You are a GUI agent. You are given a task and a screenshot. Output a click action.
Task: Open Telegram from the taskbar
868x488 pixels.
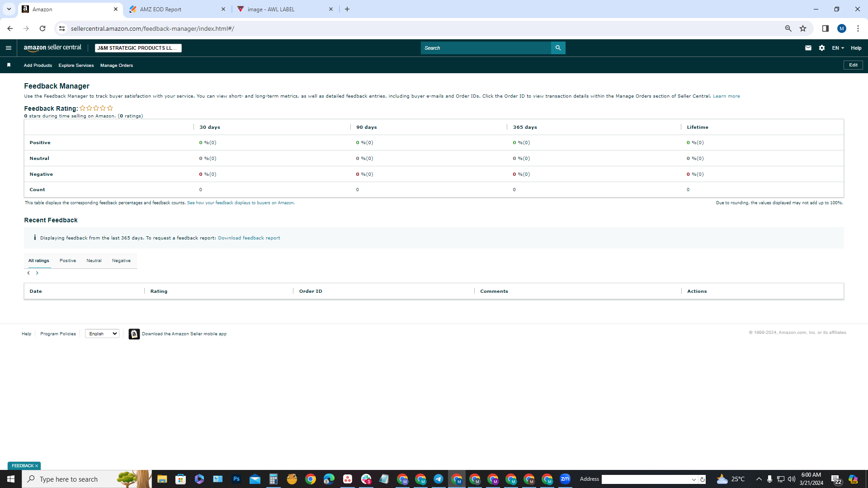pos(438,479)
